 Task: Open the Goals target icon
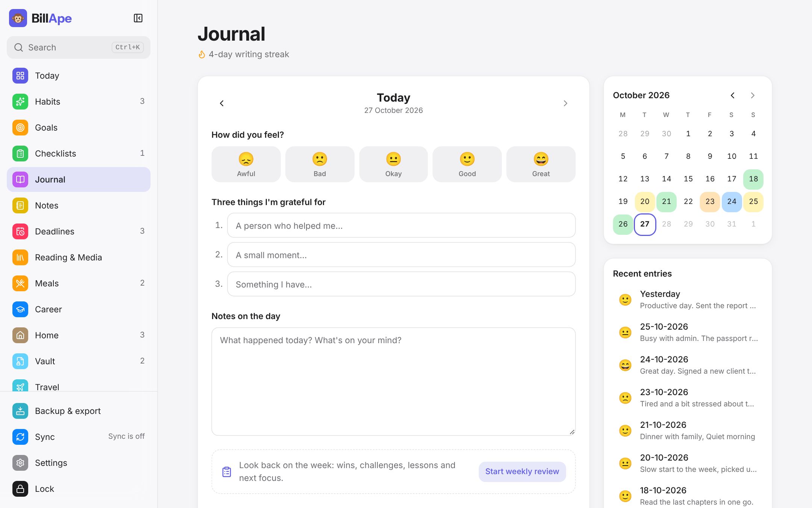pos(20,128)
